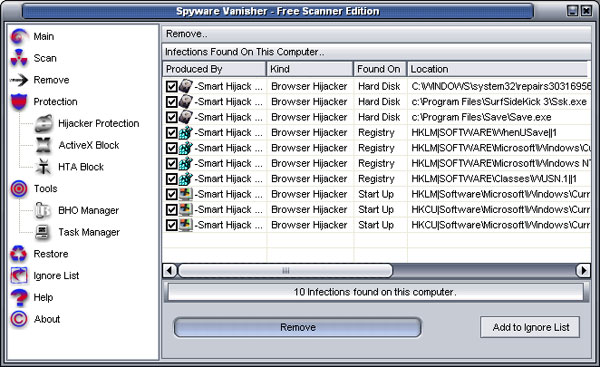Click the Restore recycle icon
Image resolution: width=600 pixels, height=367 pixels.
click(18, 254)
